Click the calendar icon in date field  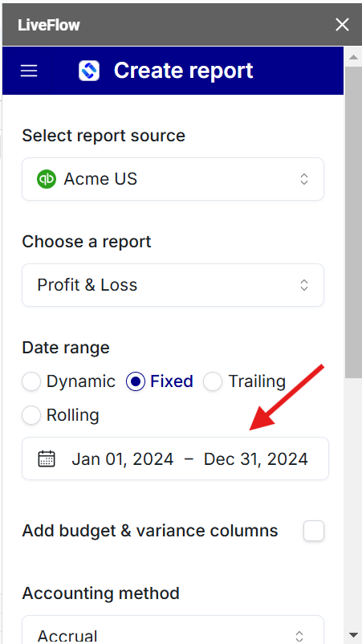[x=47, y=459]
